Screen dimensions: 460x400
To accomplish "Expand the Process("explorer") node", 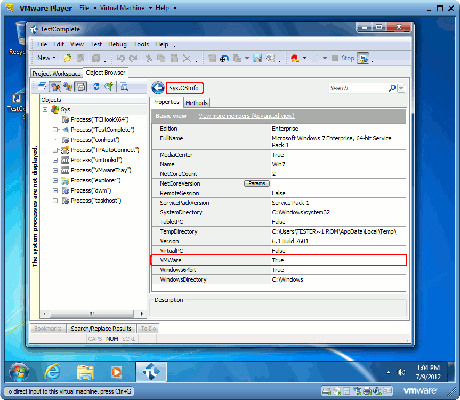I will (x=55, y=180).
